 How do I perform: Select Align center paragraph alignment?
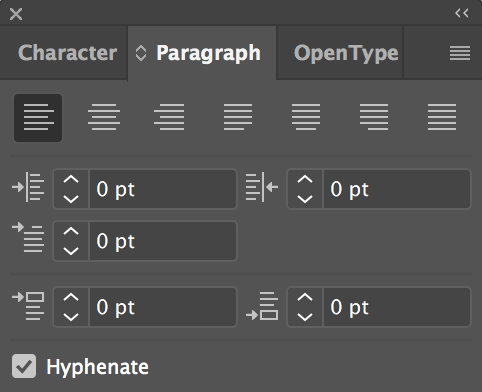[104, 117]
